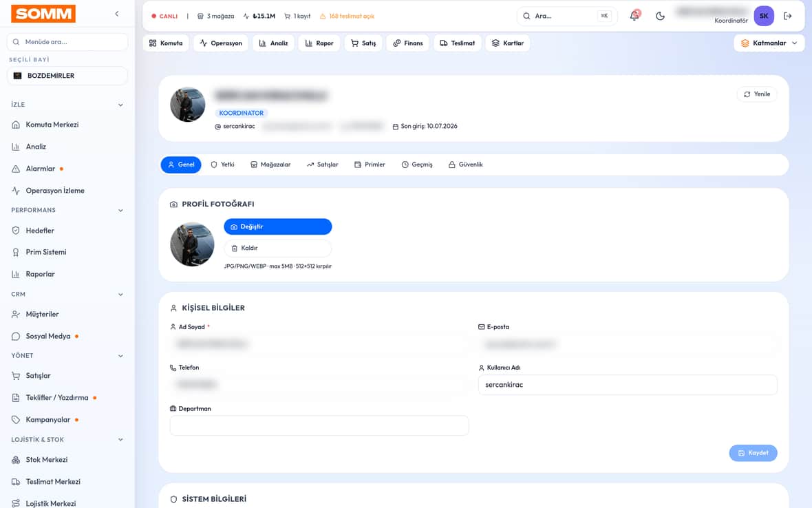The height and width of the screenshot is (508, 812).
Task: Open the Katmanlar dropdown
Action: tap(769, 43)
